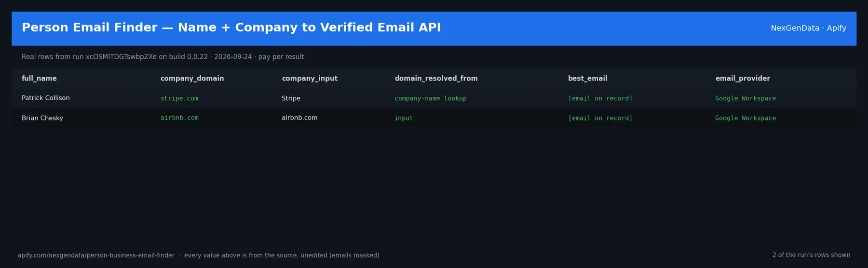Select the best_email column header
Viewport: 868px width, 268px height.
[x=587, y=79]
